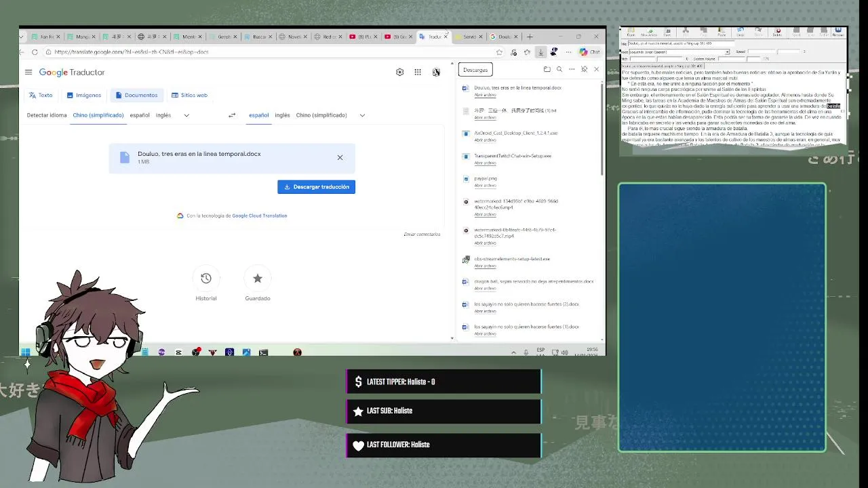Screen dimensions: 868x488
Task: Open paypal.png from downloads list
Action: point(486,178)
